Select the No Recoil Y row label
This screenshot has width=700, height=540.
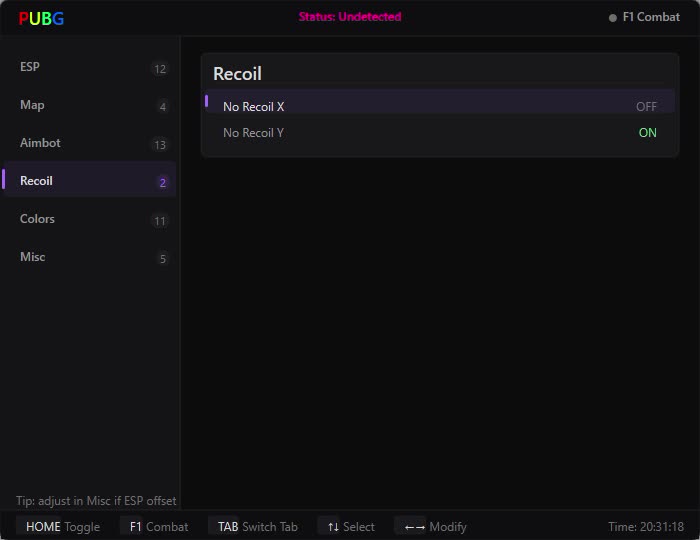[253, 133]
